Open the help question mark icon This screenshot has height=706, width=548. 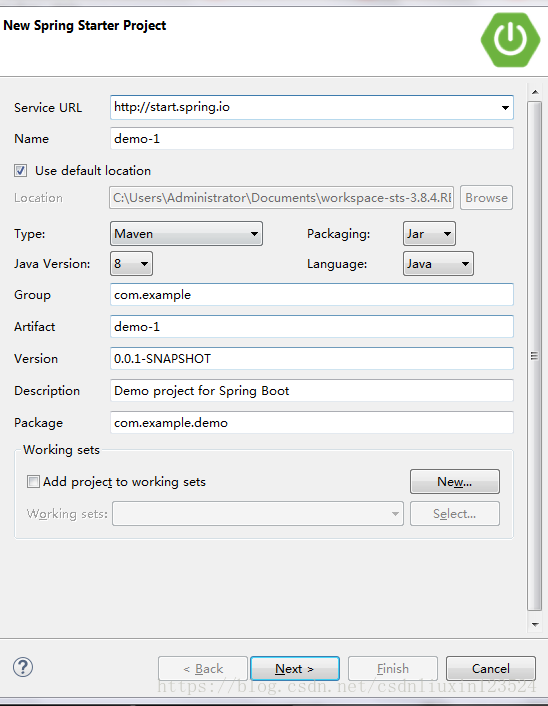pyautogui.click(x=23, y=667)
